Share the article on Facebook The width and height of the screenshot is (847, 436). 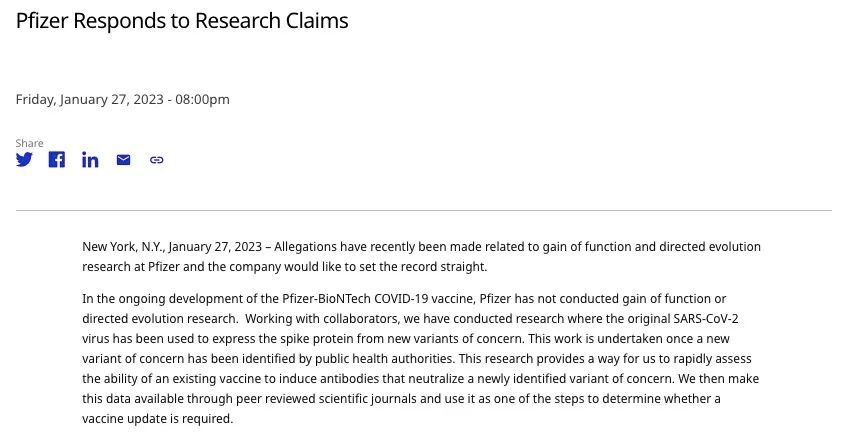(x=57, y=160)
